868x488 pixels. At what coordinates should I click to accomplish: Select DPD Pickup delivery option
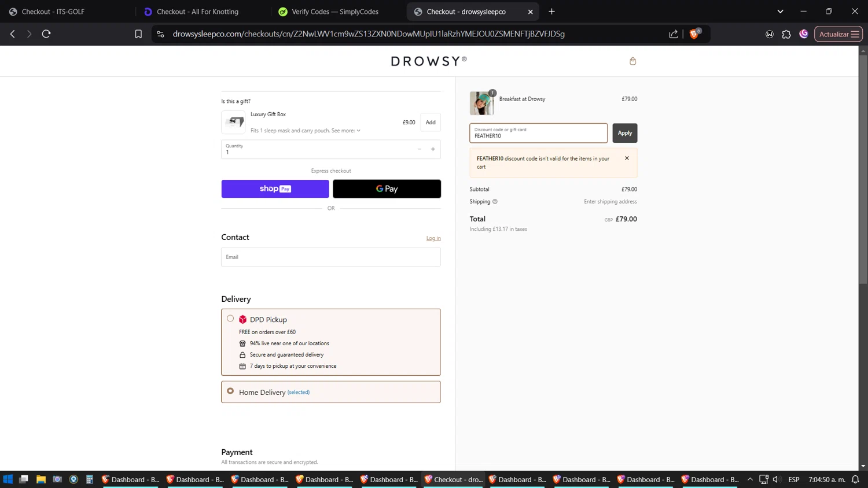click(230, 319)
